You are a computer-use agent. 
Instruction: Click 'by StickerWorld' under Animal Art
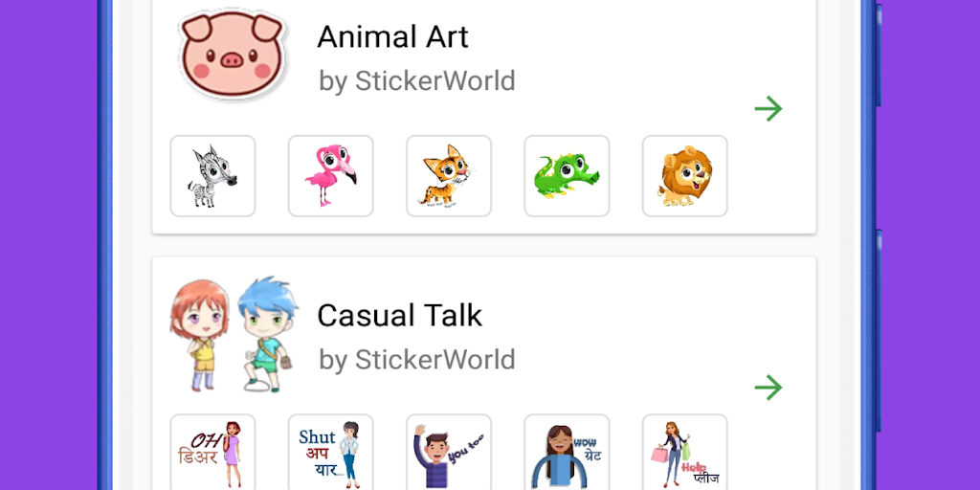pyautogui.click(x=417, y=81)
